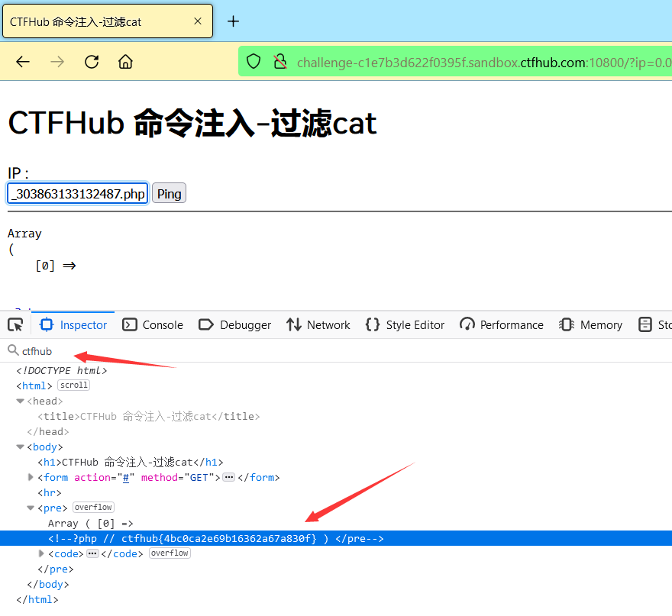
Task: Select the CTFHub browser tab title
Action: 76,22
